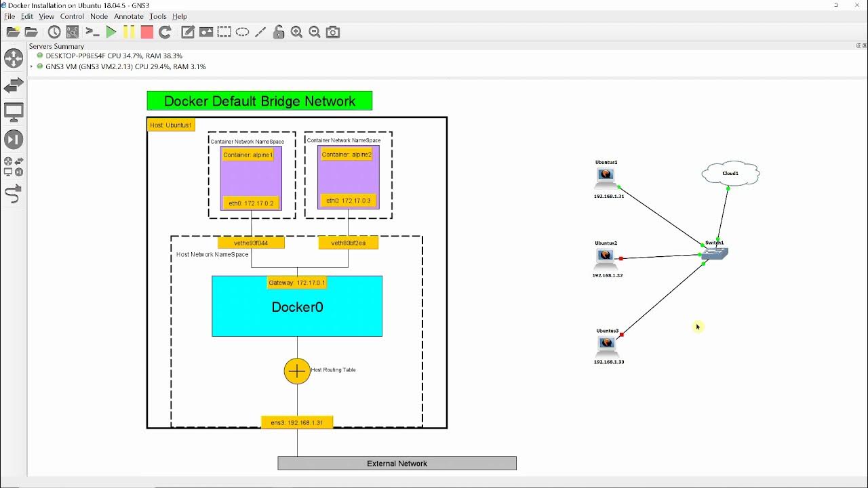Toggle show/hide interface labels icon
The image size is (868, 488).
click(73, 32)
